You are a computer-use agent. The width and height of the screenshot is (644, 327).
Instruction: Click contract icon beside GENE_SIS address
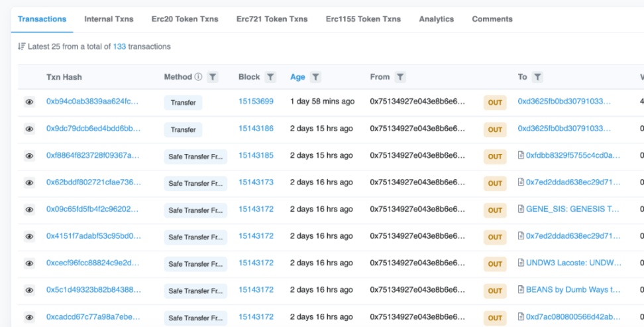521,209
